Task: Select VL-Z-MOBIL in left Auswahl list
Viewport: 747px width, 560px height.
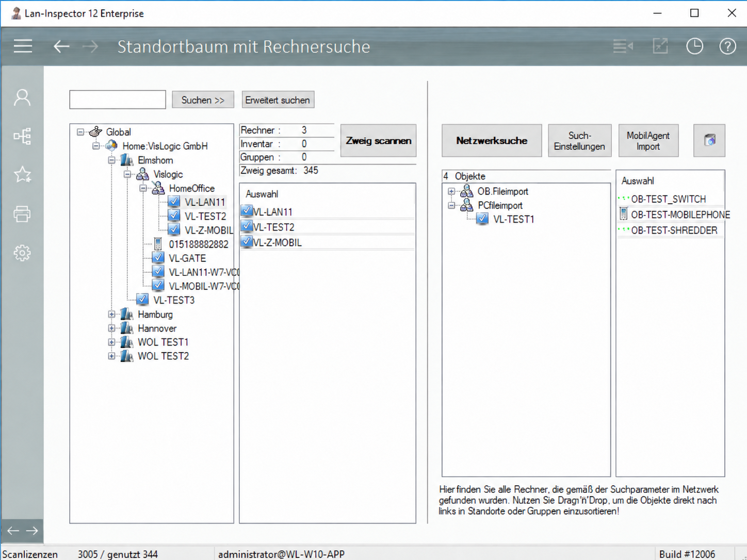Action: (x=277, y=242)
